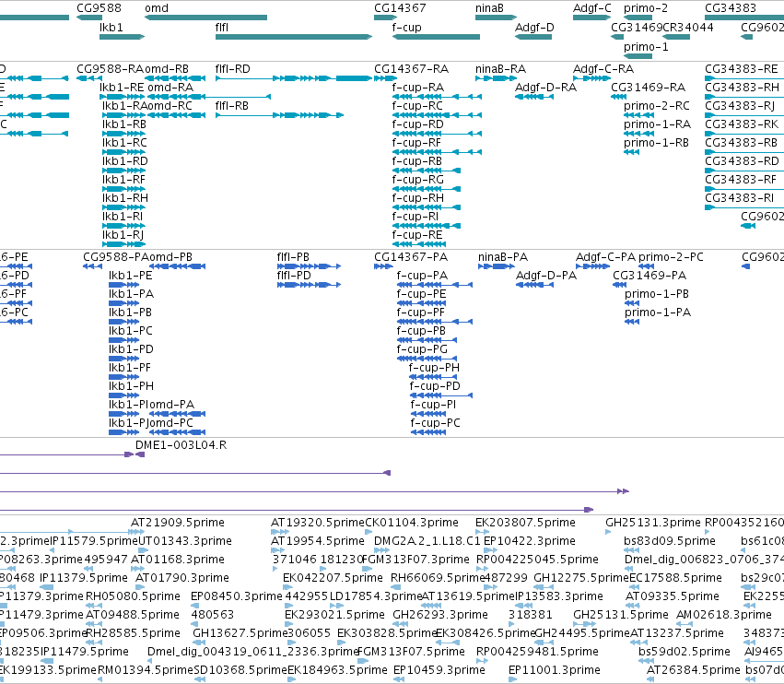The width and height of the screenshot is (784, 684).
Task: Select the Adgf-D-PA protein label
Action: click(x=546, y=276)
